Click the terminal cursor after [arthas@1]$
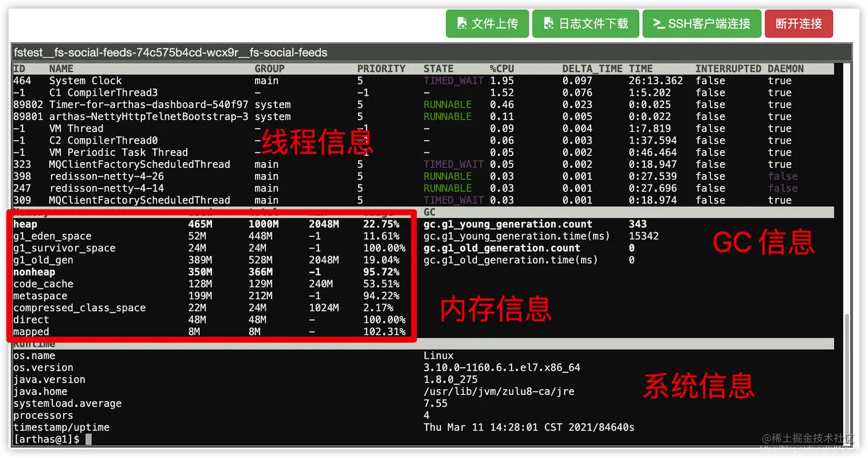Viewport: 868px width, 458px height. tap(88, 440)
